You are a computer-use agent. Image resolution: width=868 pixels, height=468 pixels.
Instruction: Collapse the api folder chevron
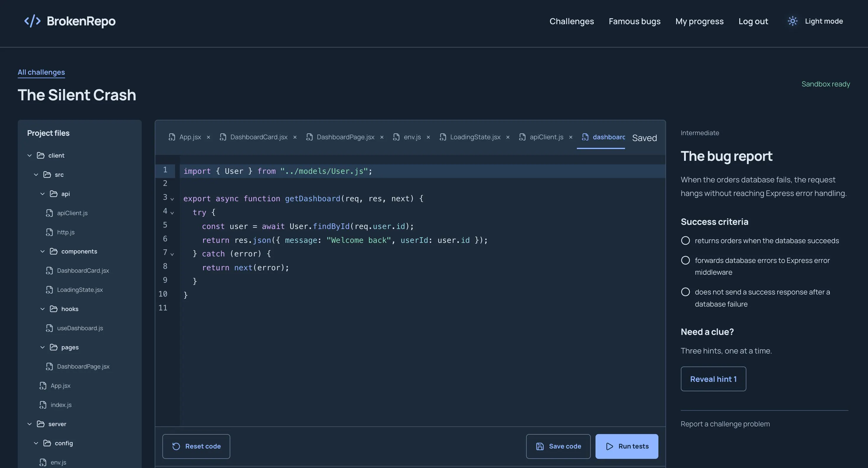[43, 194]
